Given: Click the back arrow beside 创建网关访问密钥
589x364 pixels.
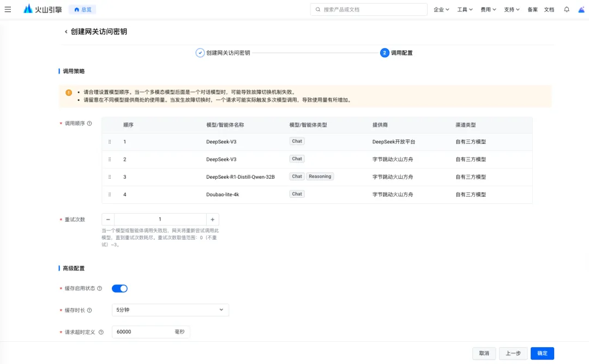Looking at the screenshot, I should click(66, 32).
